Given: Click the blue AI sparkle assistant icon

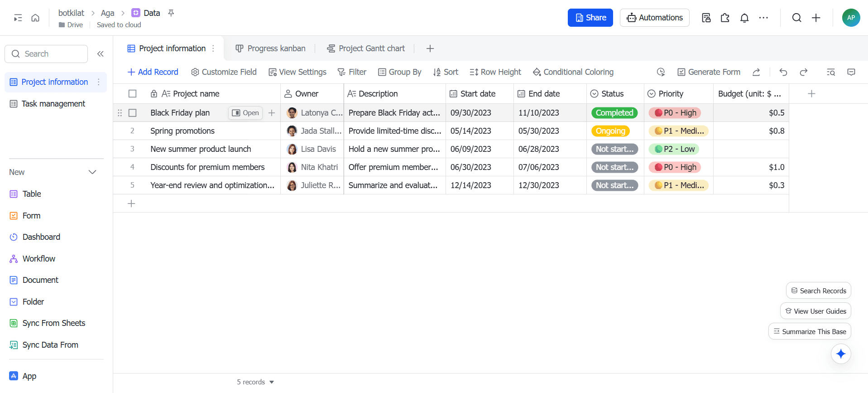Looking at the screenshot, I should (x=841, y=354).
